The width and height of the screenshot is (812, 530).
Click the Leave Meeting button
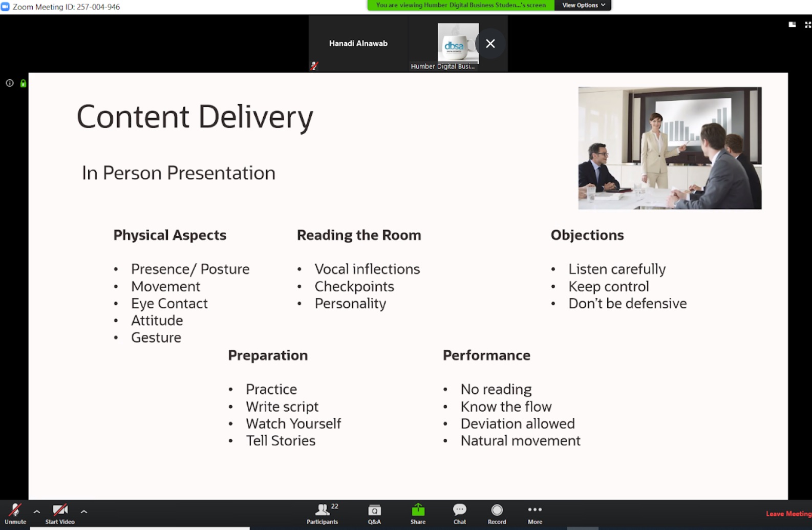[788, 514]
